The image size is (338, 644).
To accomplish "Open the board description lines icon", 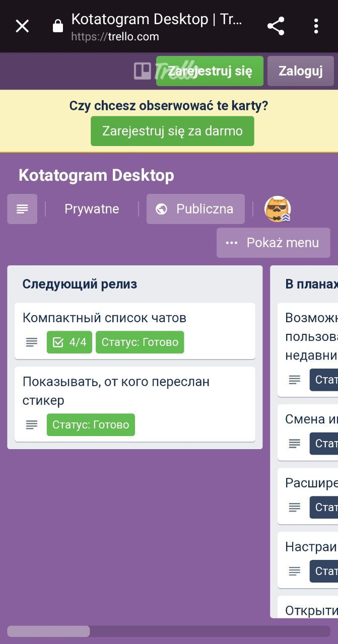I will click(x=22, y=209).
